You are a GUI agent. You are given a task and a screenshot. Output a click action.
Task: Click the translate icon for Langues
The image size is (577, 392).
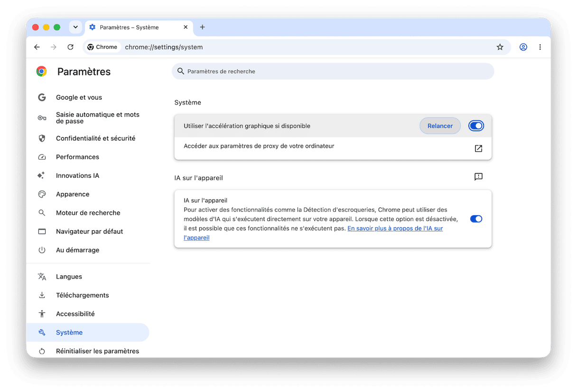click(x=42, y=277)
